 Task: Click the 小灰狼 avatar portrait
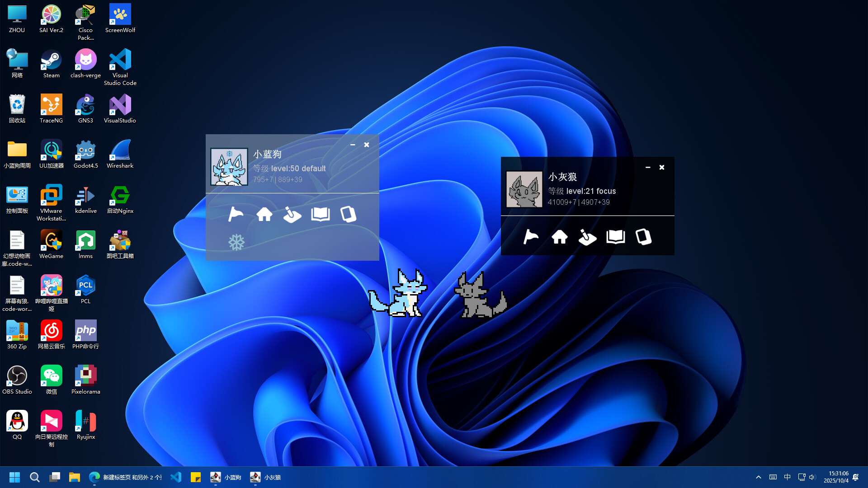pyautogui.click(x=524, y=189)
